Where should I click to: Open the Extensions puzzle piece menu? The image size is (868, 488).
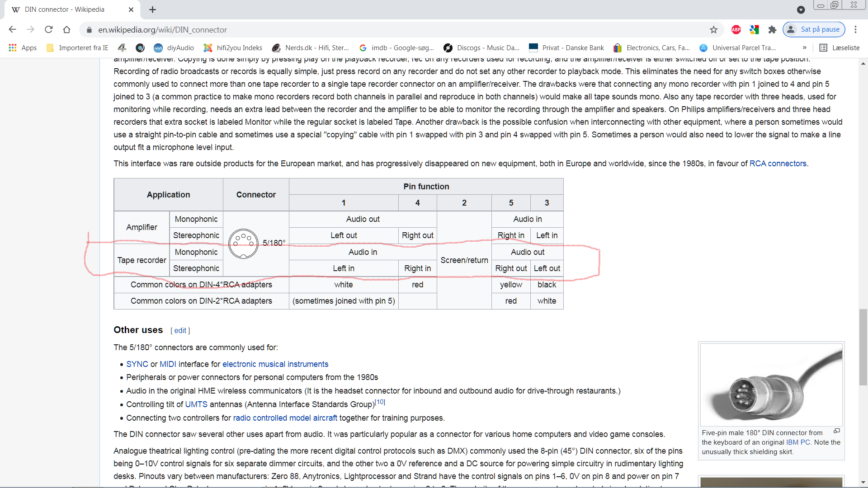click(x=772, y=30)
